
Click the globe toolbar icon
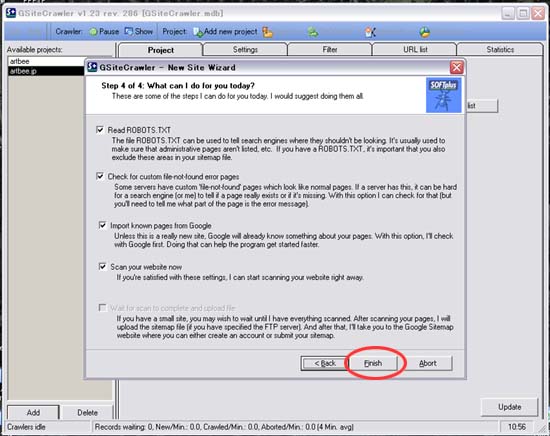(x=424, y=32)
